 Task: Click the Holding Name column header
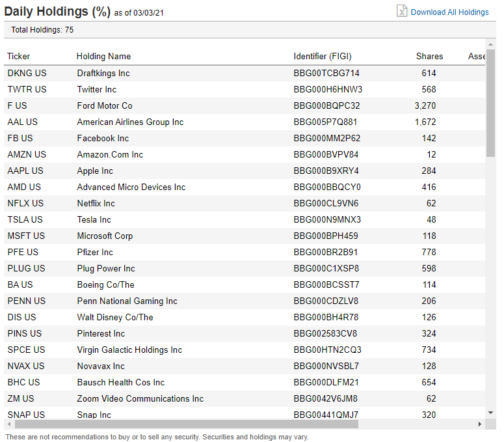[103, 56]
